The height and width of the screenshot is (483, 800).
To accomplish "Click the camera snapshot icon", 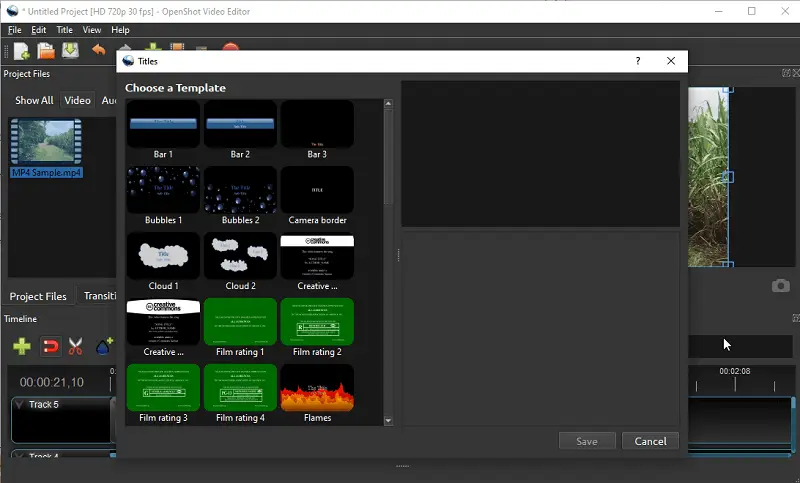I will (x=780, y=286).
